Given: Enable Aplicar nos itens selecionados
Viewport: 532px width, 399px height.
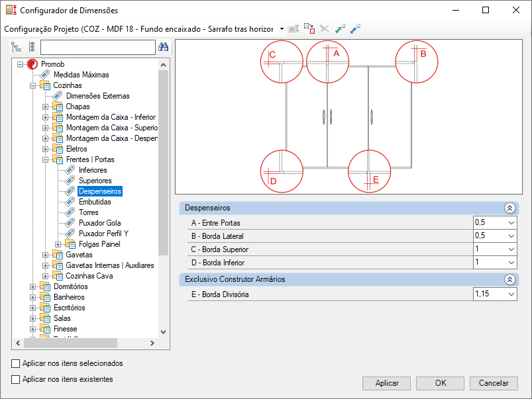Looking at the screenshot, I should point(16,363).
